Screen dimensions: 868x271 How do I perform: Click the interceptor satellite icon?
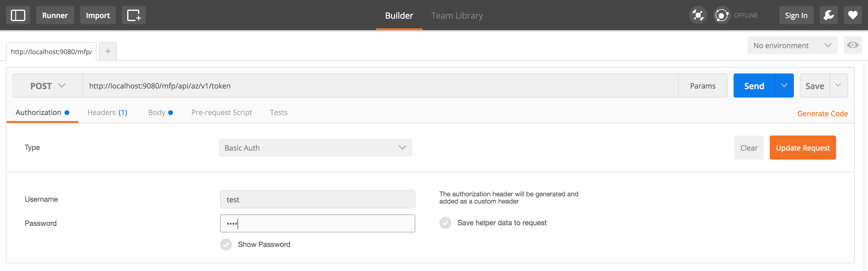(x=697, y=15)
